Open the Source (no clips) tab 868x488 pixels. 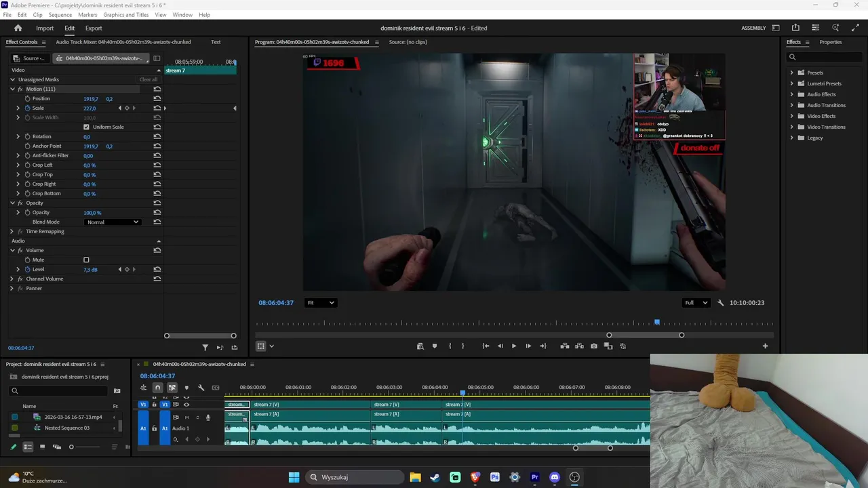point(408,42)
